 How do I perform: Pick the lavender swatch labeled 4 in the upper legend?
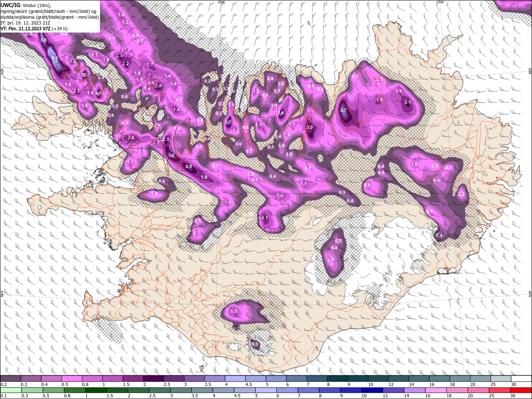[235, 379]
